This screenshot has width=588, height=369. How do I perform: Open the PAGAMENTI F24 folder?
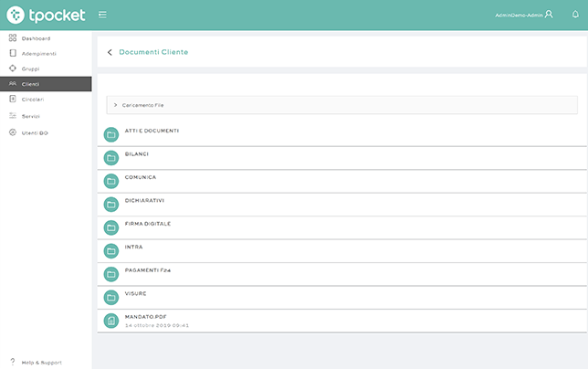(148, 270)
